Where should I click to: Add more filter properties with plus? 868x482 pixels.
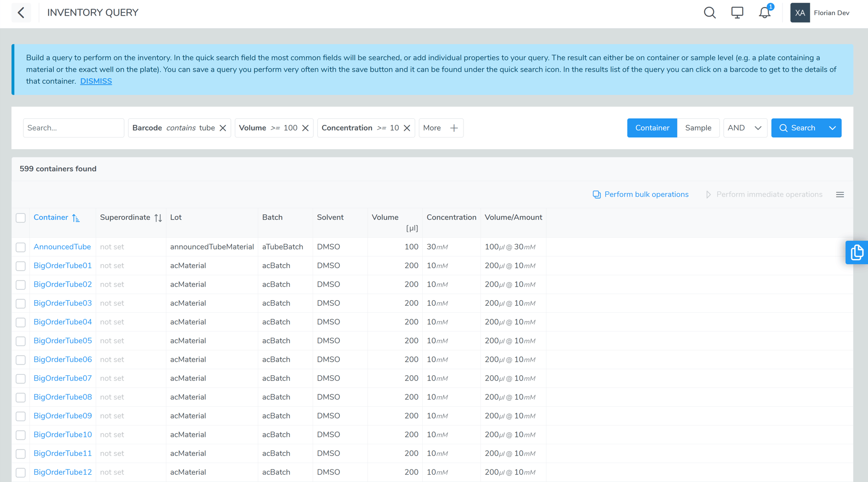click(x=454, y=128)
